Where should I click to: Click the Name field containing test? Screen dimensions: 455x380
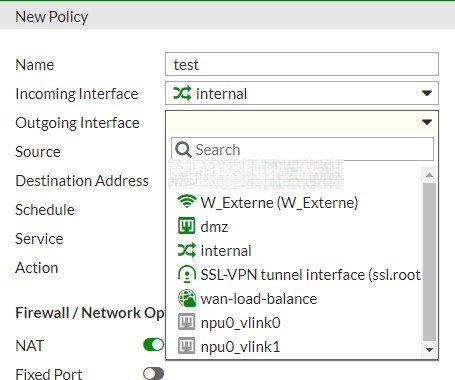[x=302, y=64]
